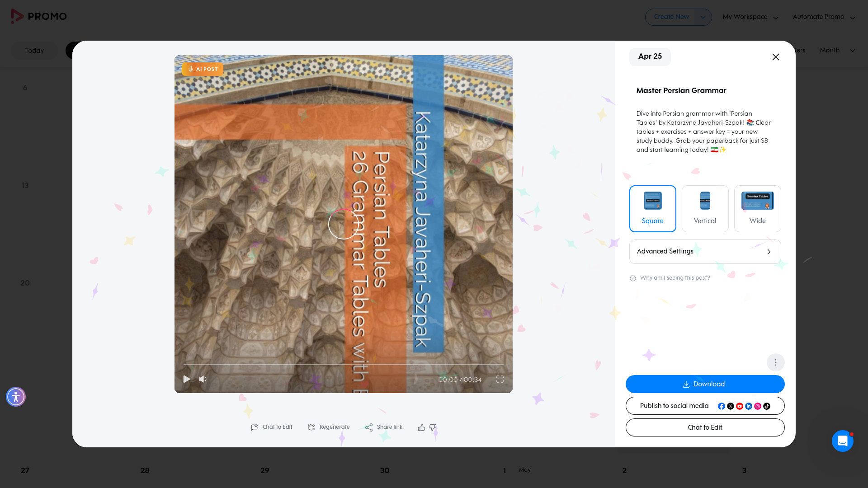Publish to YouTube
Image resolution: width=868 pixels, height=488 pixels.
[x=740, y=406]
